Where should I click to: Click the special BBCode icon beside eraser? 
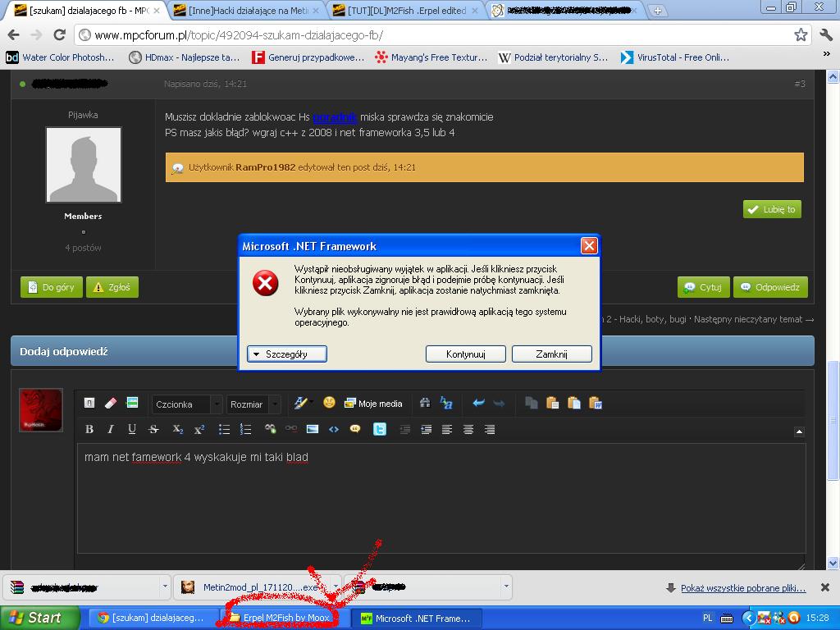(x=132, y=402)
